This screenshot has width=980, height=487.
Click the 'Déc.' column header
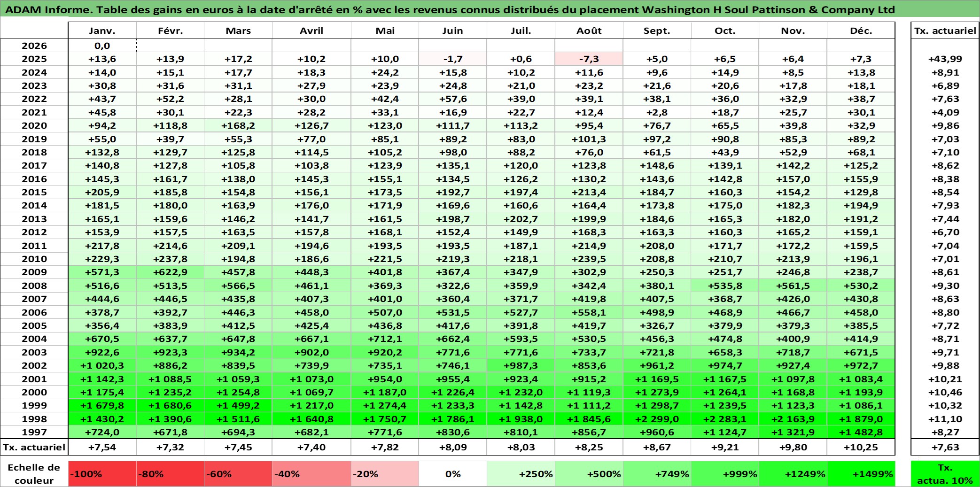click(x=861, y=31)
